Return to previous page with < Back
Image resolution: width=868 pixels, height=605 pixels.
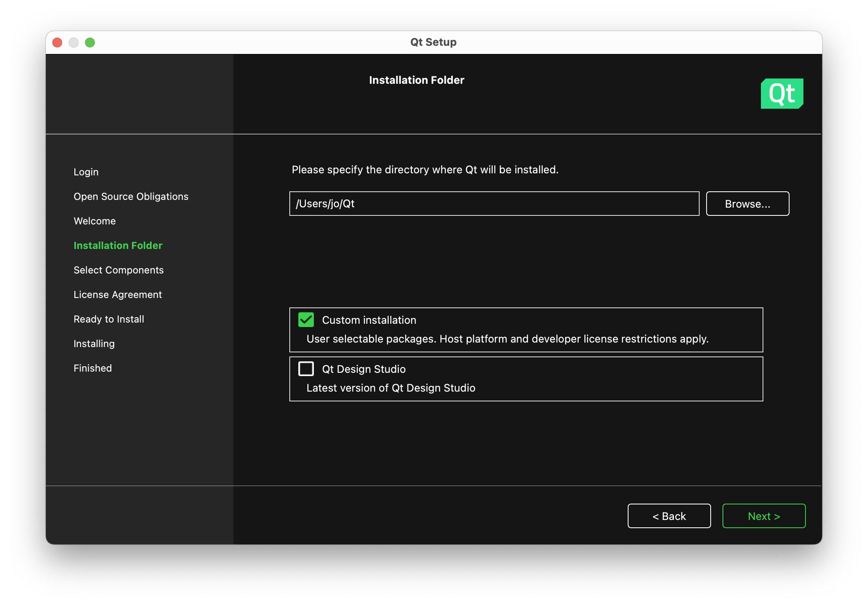coord(669,516)
